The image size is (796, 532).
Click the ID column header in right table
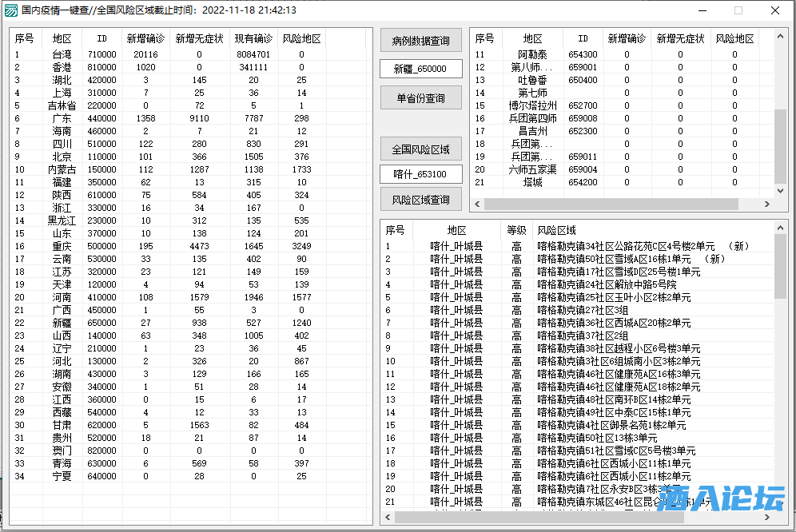click(x=583, y=38)
